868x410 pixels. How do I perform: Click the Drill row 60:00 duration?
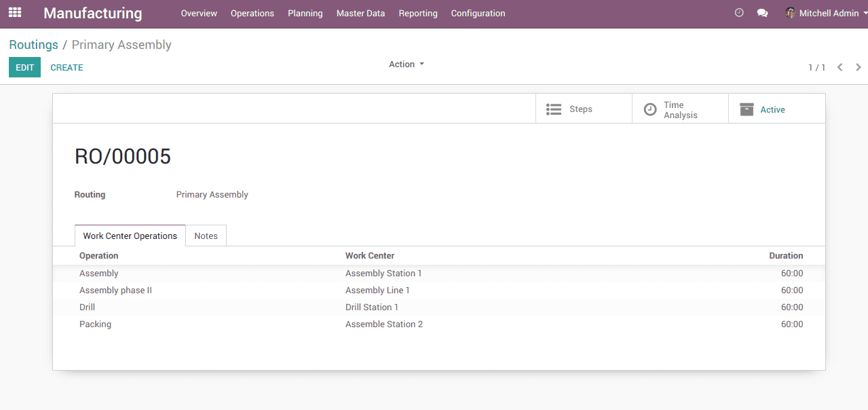pyautogui.click(x=792, y=307)
